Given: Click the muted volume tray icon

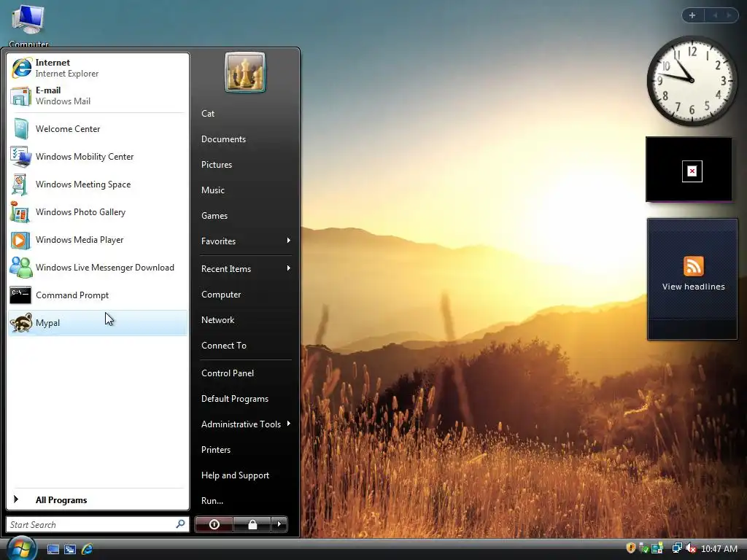Looking at the screenshot, I should tap(691, 548).
